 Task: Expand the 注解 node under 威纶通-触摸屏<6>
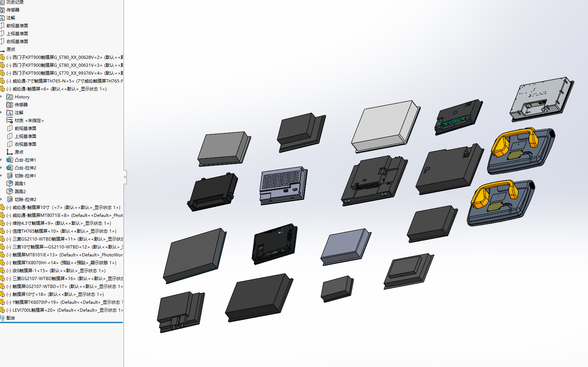[x=1, y=113]
